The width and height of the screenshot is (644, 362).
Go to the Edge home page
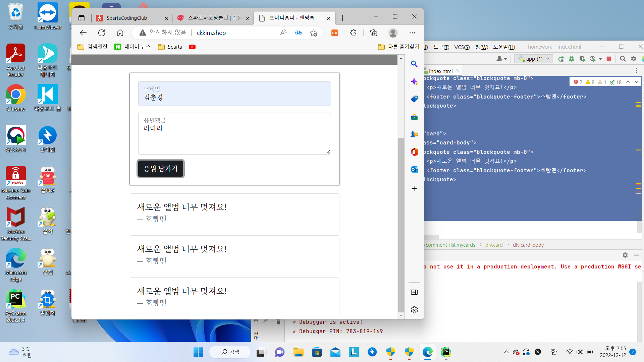(120, 33)
